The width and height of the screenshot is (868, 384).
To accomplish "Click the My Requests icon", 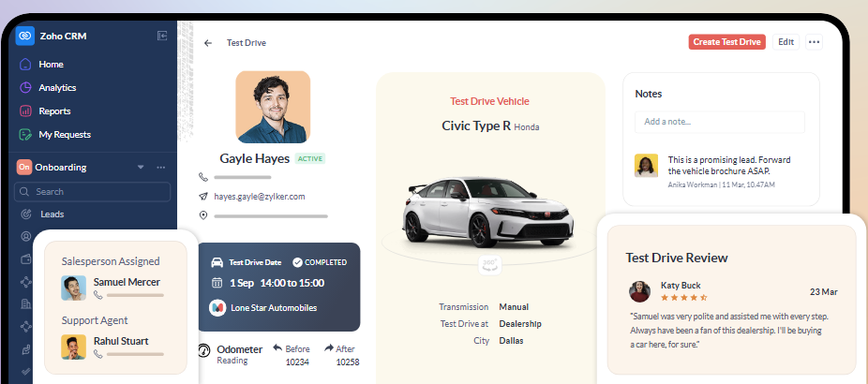I will 25,135.
